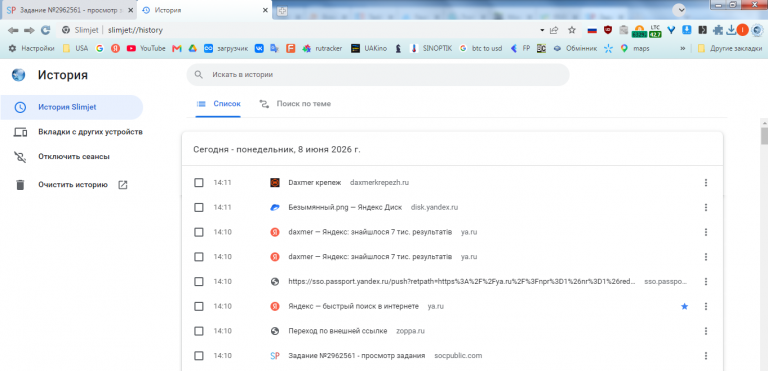The height and width of the screenshot is (371, 768).
Task: Open Вкладки с других устройств
Action: coord(78,132)
